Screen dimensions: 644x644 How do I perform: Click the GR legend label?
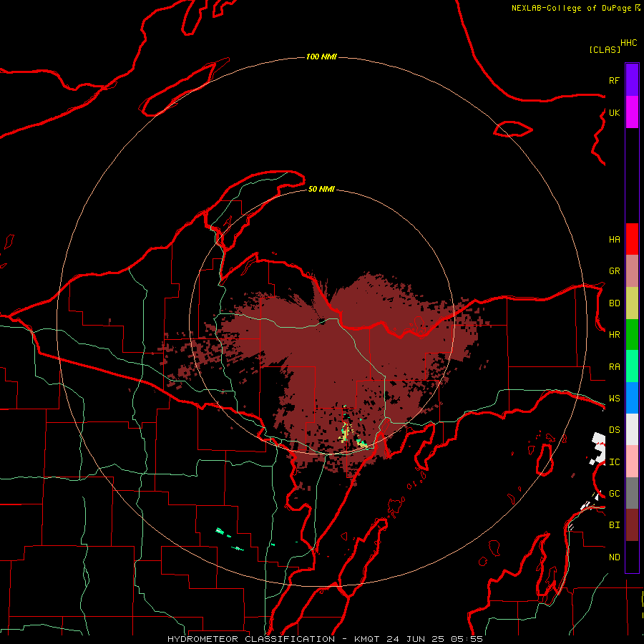pyautogui.click(x=614, y=271)
